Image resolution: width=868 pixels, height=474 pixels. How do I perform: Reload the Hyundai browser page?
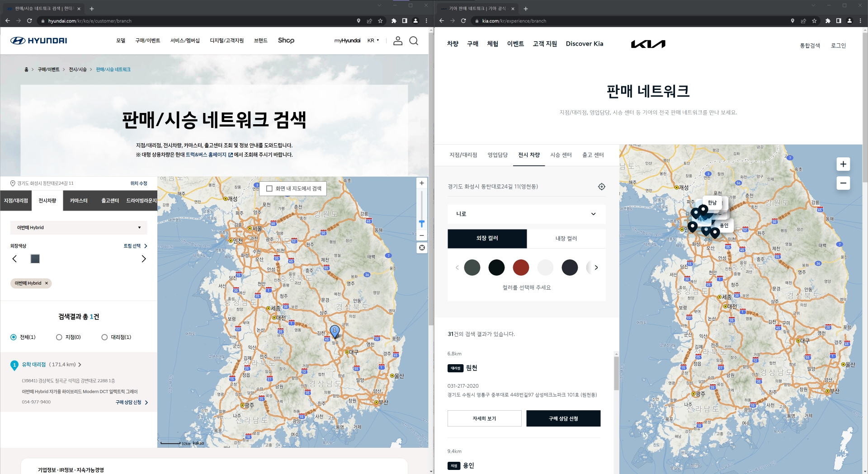click(29, 21)
